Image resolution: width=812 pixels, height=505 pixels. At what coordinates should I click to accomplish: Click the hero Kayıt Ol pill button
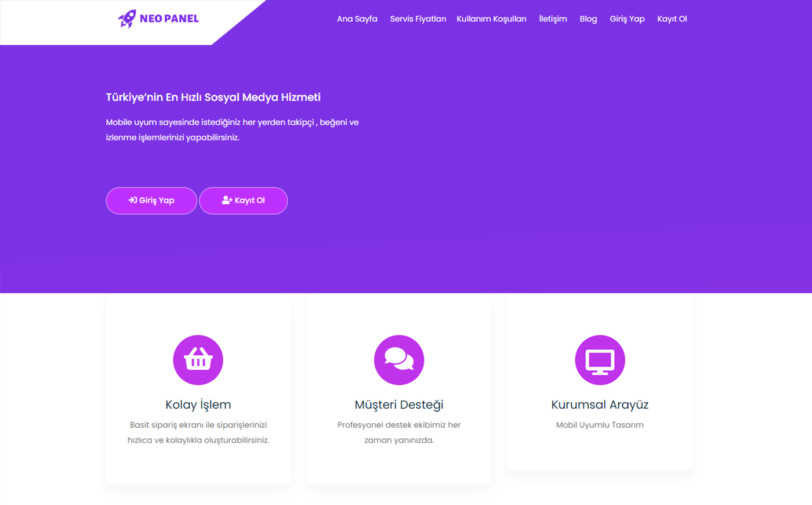[244, 201]
